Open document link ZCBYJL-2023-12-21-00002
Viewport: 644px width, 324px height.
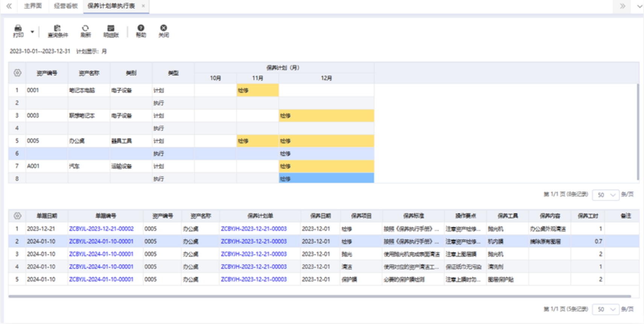point(101,229)
